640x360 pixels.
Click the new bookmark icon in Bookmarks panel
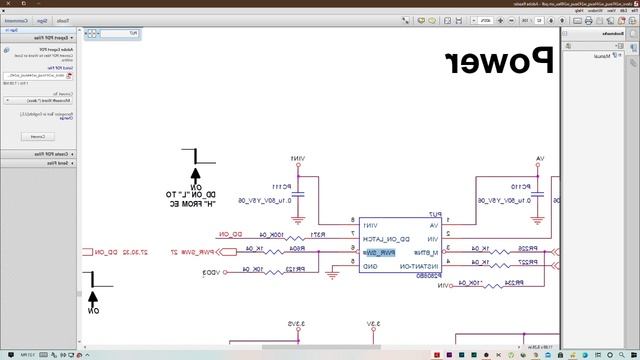tap(568, 46)
